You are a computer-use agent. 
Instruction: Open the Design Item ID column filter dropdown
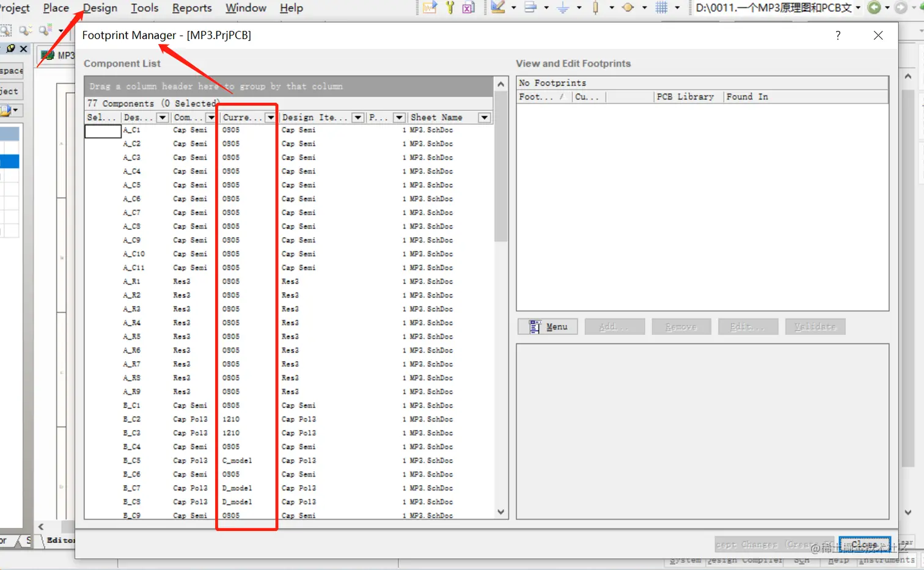pyautogui.click(x=358, y=117)
